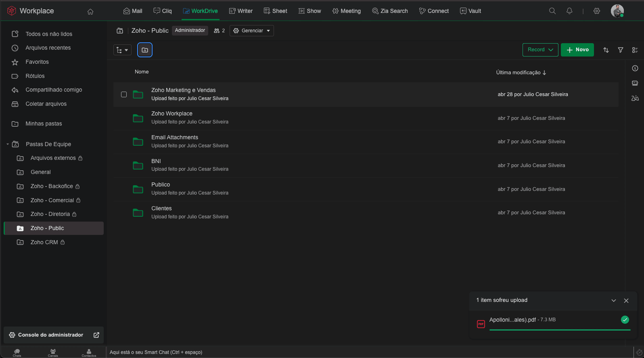Click the green Novo button

pyautogui.click(x=577, y=50)
